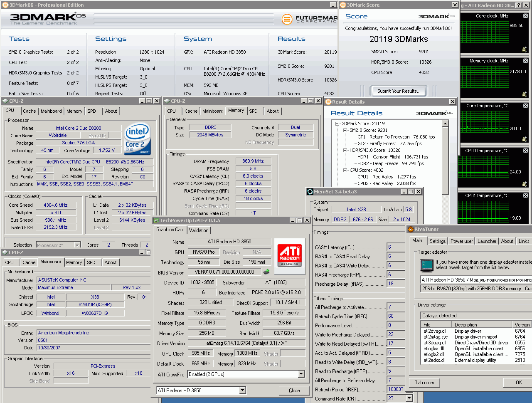Click the Tab order button in RivaTuner
Image resolution: width=532 pixels, height=403 pixels.
424,383
